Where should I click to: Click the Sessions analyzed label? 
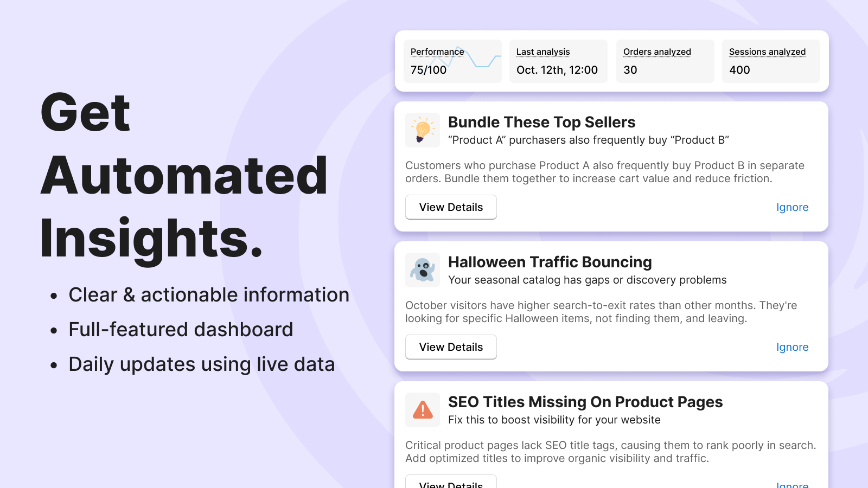[x=767, y=52]
